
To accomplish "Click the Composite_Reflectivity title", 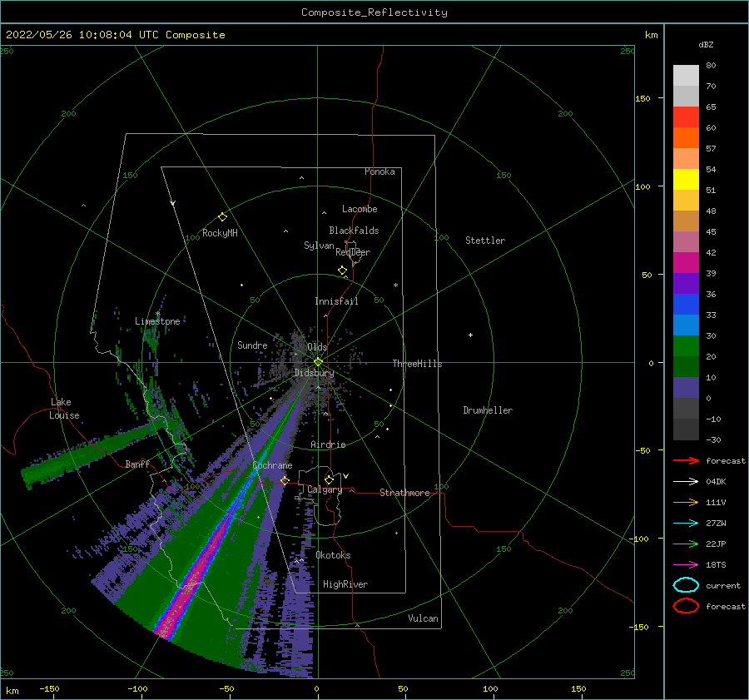I will (x=374, y=12).
